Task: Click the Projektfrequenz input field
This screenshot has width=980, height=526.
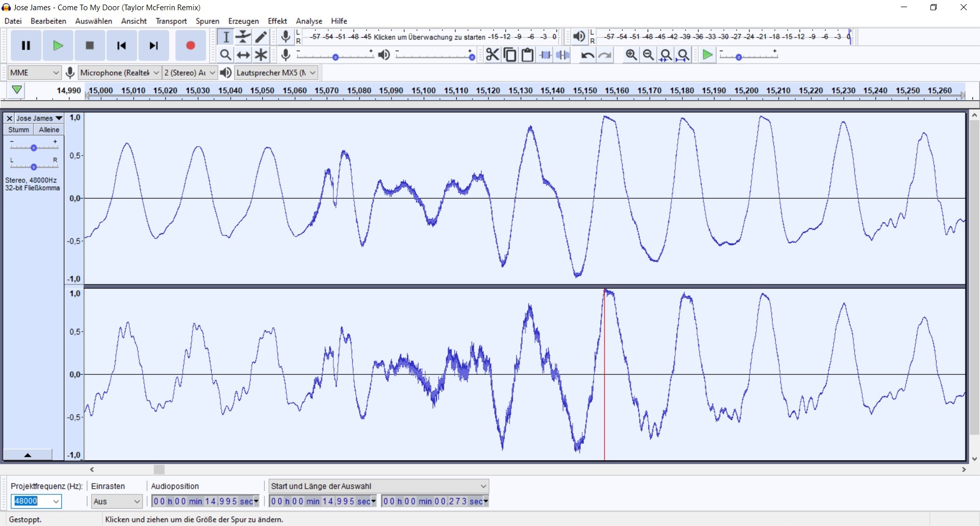Action: [x=31, y=501]
